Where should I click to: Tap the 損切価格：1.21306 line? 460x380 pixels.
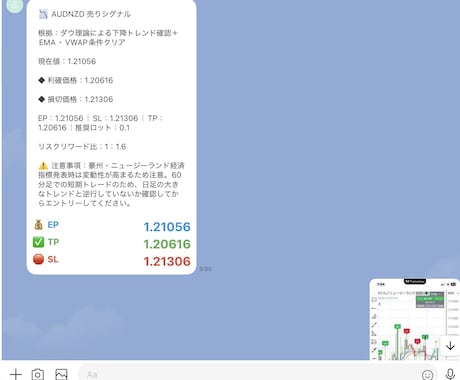(76, 99)
